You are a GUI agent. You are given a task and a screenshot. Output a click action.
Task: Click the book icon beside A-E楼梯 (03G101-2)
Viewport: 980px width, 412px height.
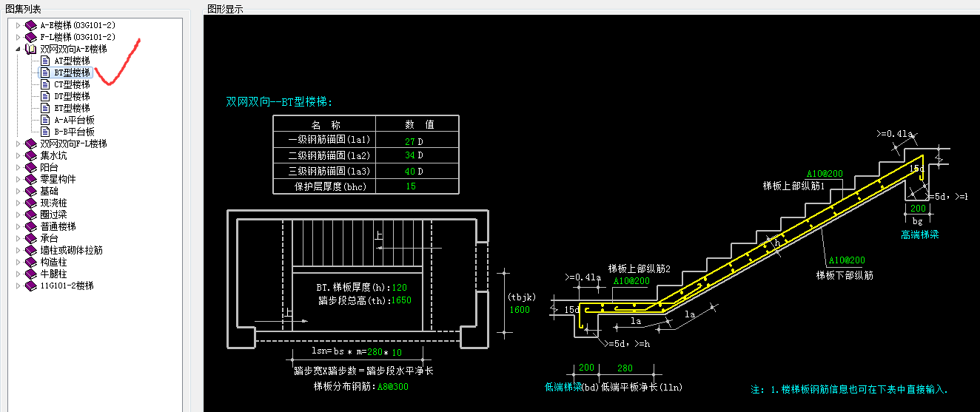pyautogui.click(x=31, y=25)
